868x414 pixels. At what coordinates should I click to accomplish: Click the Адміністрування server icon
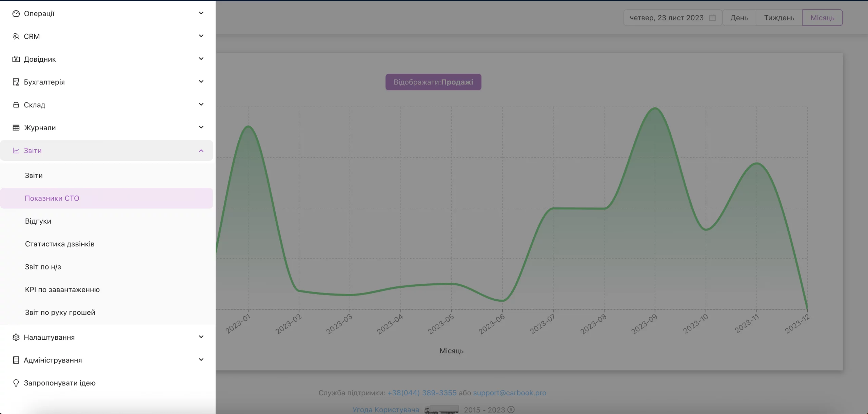pyautogui.click(x=16, y=360)
